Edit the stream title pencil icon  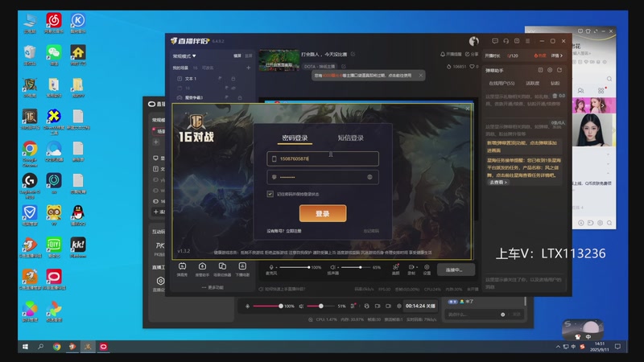[x=353, y=54]
